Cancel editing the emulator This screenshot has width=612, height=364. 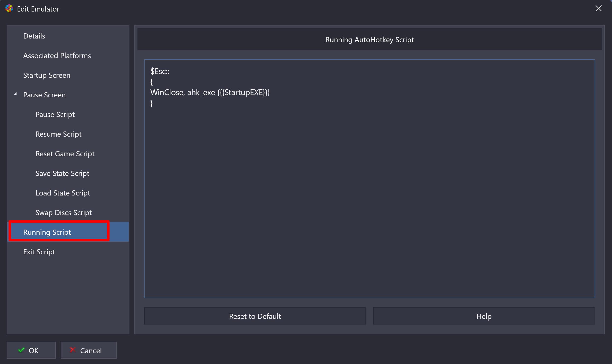[89, 351]
